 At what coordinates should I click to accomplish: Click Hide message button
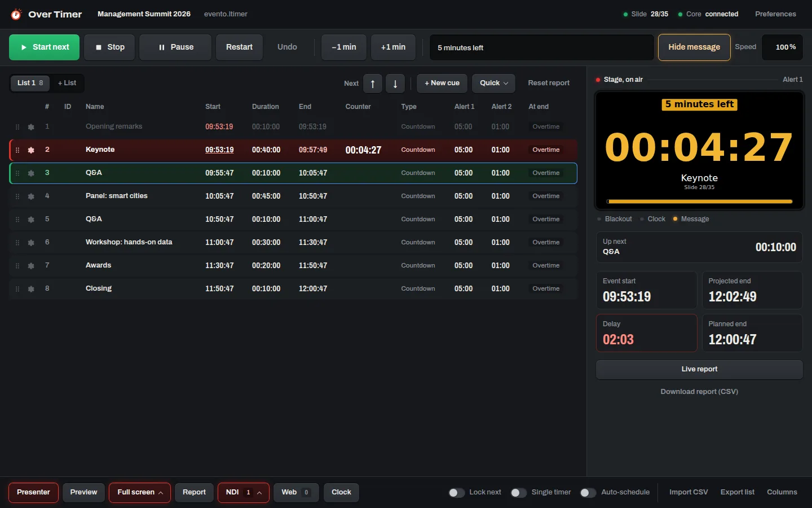click(x=694, y=47)
